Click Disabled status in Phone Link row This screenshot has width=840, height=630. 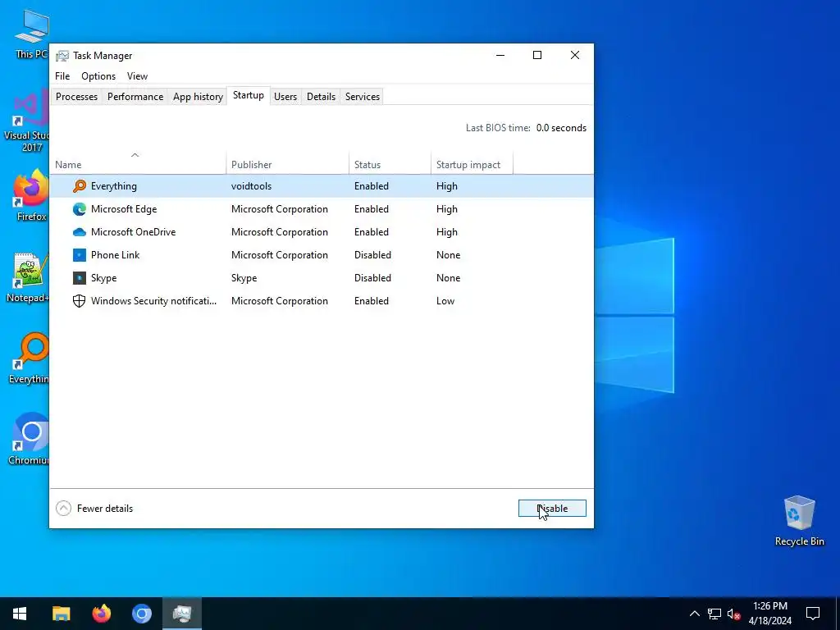tap(372, 255)
